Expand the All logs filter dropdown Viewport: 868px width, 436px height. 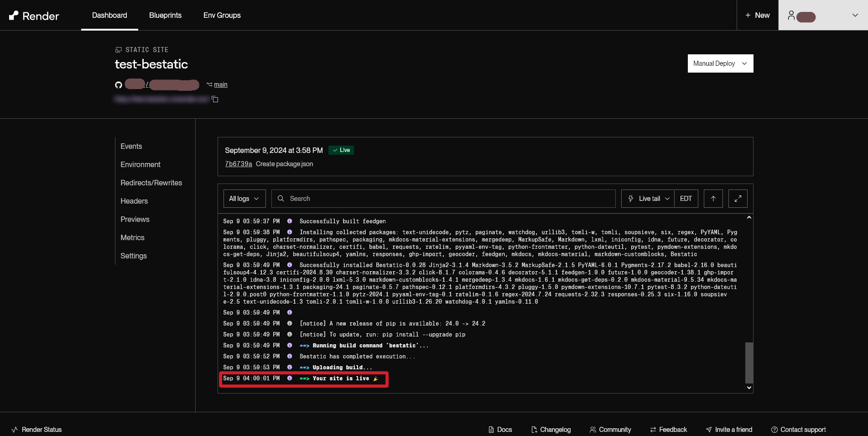coord(244,199)
